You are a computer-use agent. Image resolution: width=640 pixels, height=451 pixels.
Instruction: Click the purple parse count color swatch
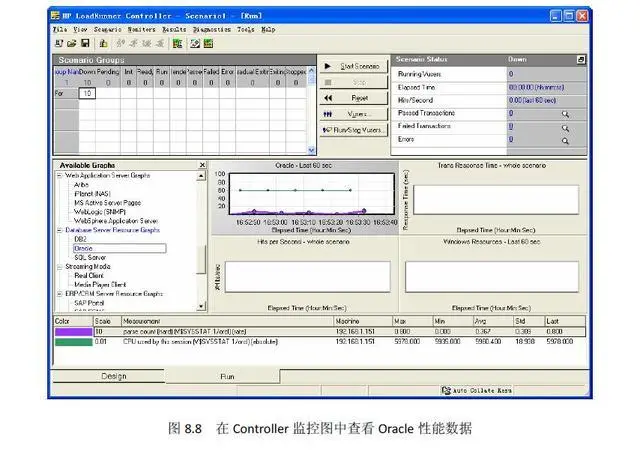pos(73,332)
